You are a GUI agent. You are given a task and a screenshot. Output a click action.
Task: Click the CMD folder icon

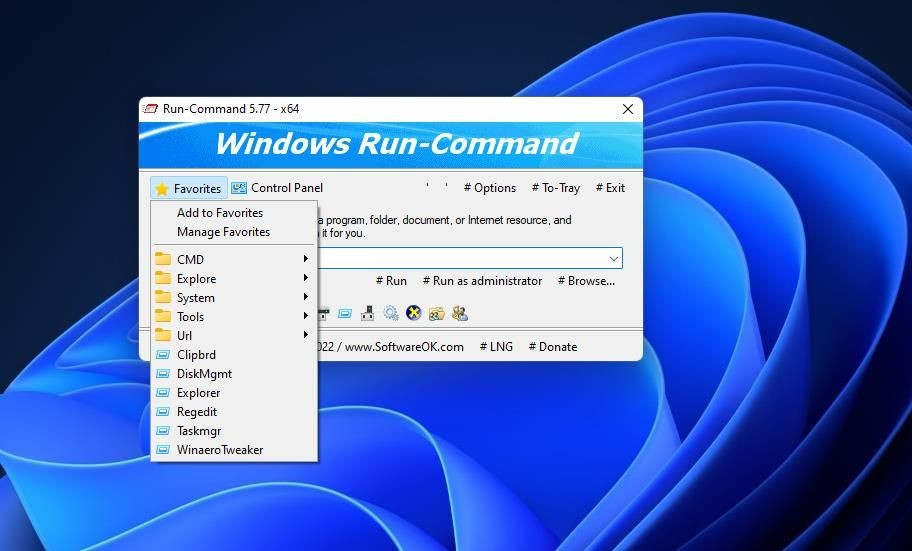tap(163, 259)
